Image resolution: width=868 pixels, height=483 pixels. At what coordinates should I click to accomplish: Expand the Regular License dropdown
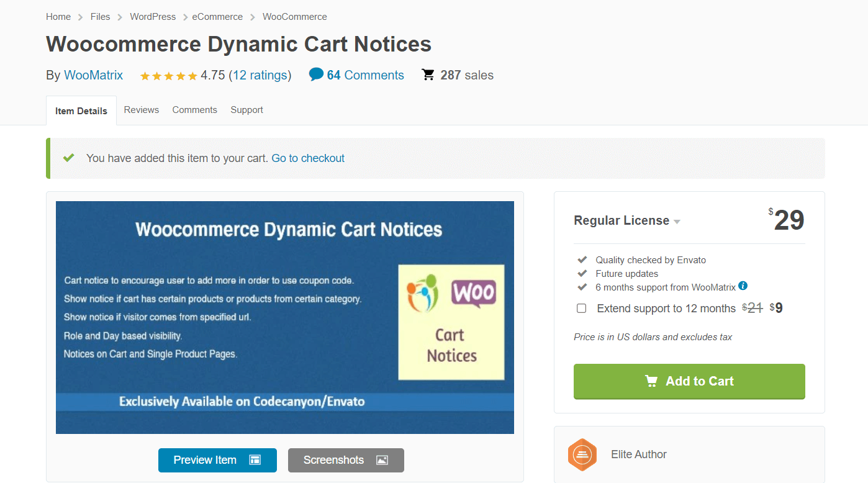(627, 220)
